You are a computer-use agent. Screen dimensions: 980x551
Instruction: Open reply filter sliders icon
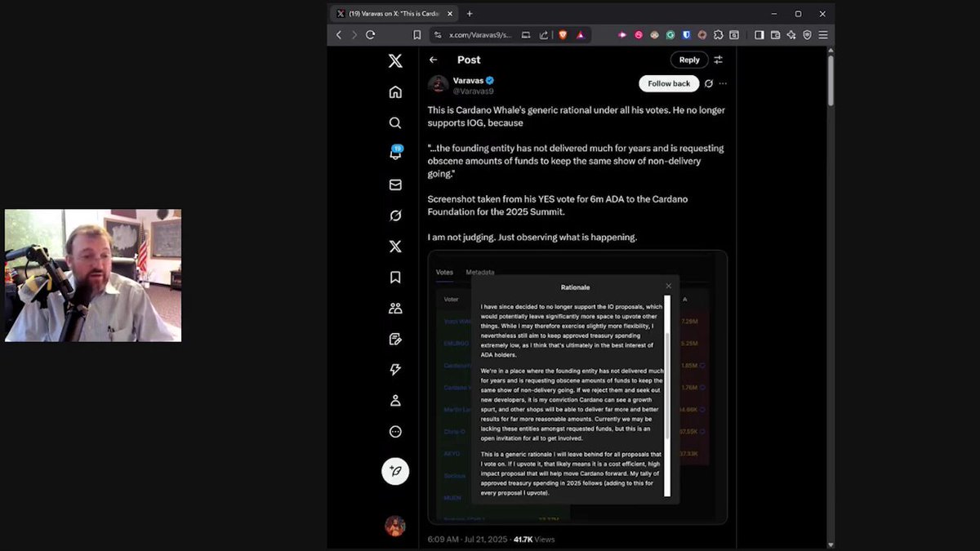[719, 60]
